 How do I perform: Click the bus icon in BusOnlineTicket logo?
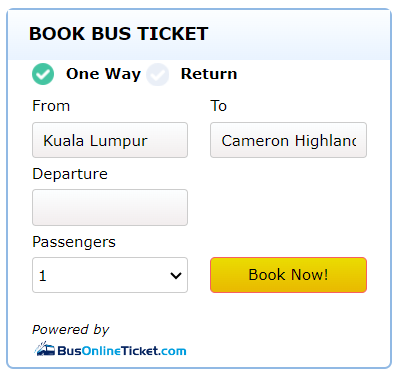click(45, 349)
